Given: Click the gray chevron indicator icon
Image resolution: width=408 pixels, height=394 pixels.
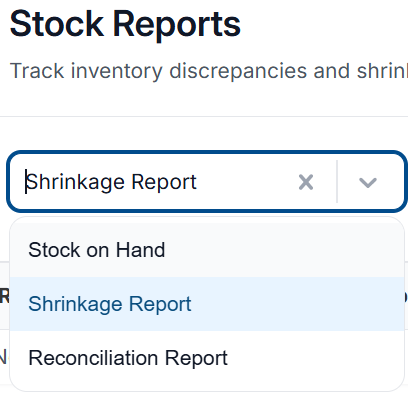Looking at the screenshot, I should 368,182.
